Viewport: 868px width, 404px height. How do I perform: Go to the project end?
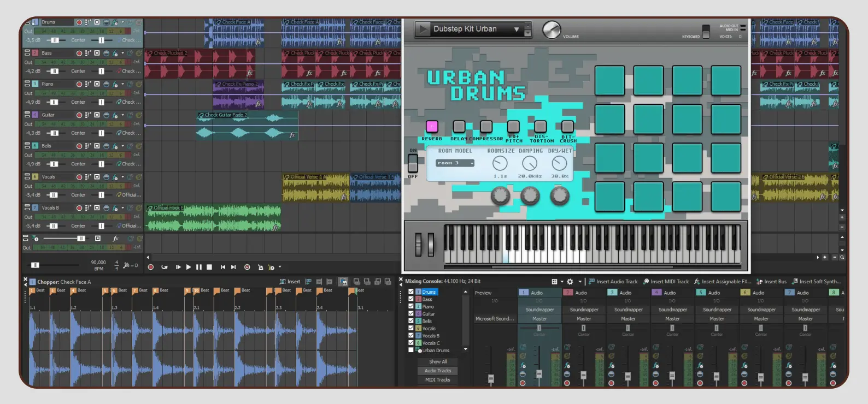click(x=233, y=267)
